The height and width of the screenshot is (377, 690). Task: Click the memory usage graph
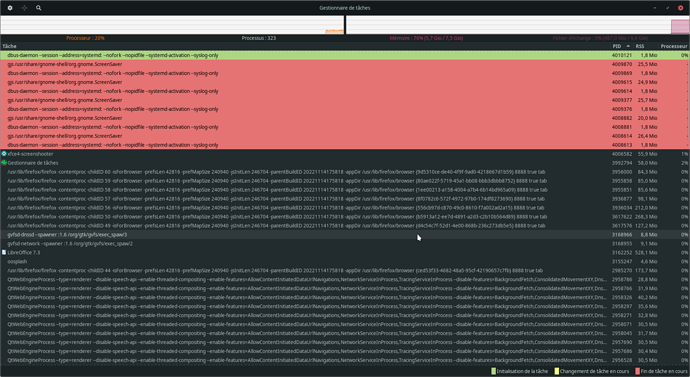click(x=518, y=25)
